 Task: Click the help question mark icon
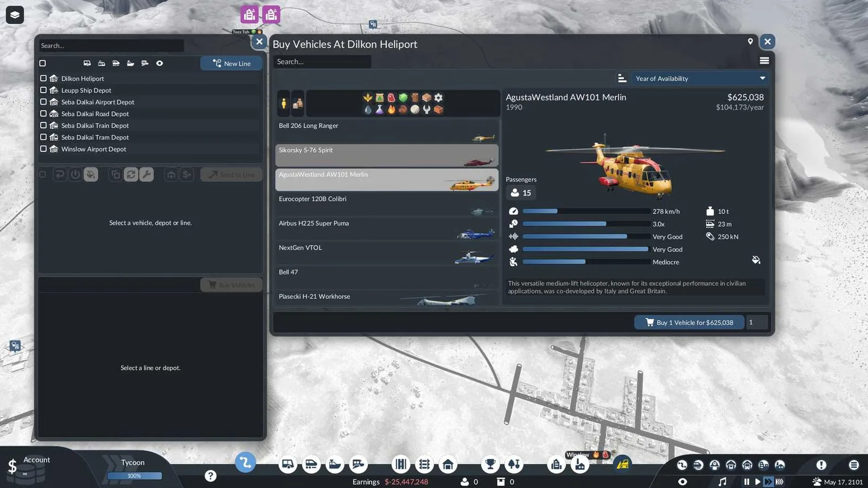click(x=210, y=476)
